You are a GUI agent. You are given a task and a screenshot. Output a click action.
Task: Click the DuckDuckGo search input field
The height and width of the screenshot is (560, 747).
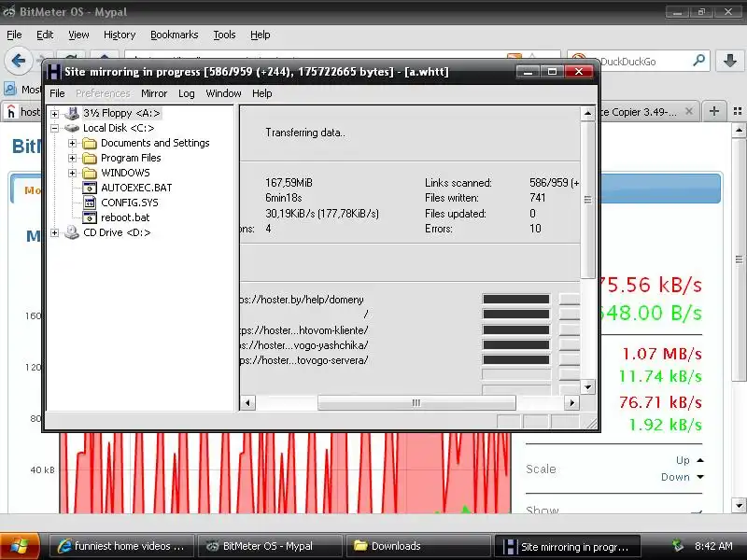click(639, 61)
